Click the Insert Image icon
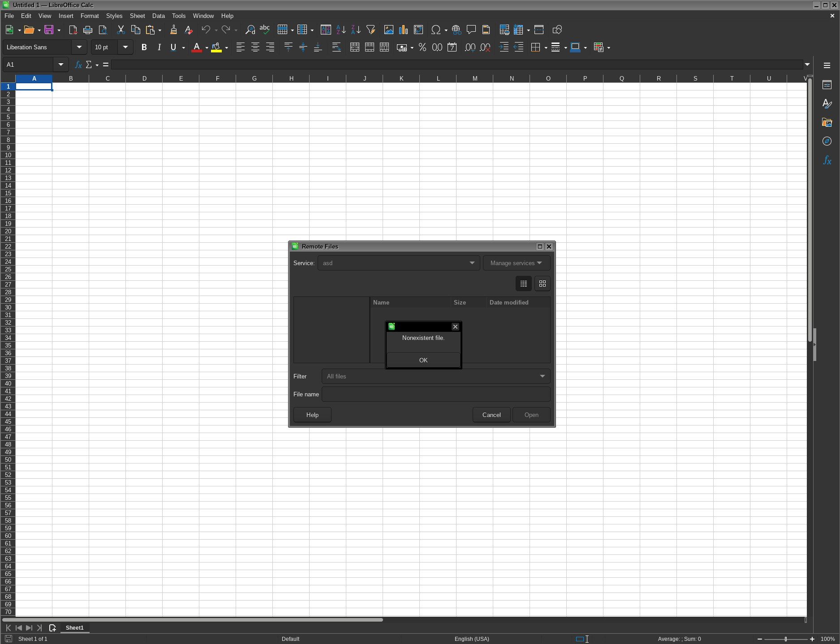The width and height of the screenshot is (840, 644). (389, 30)
